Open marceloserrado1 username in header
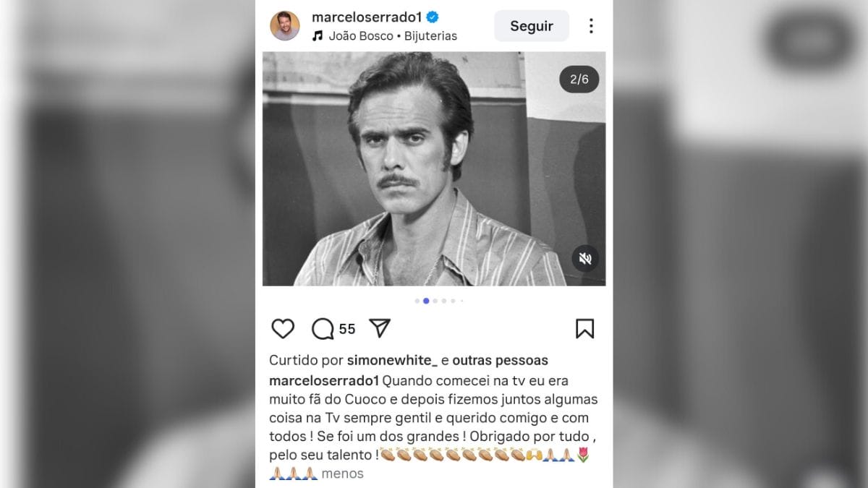 [x=367, y=17]
